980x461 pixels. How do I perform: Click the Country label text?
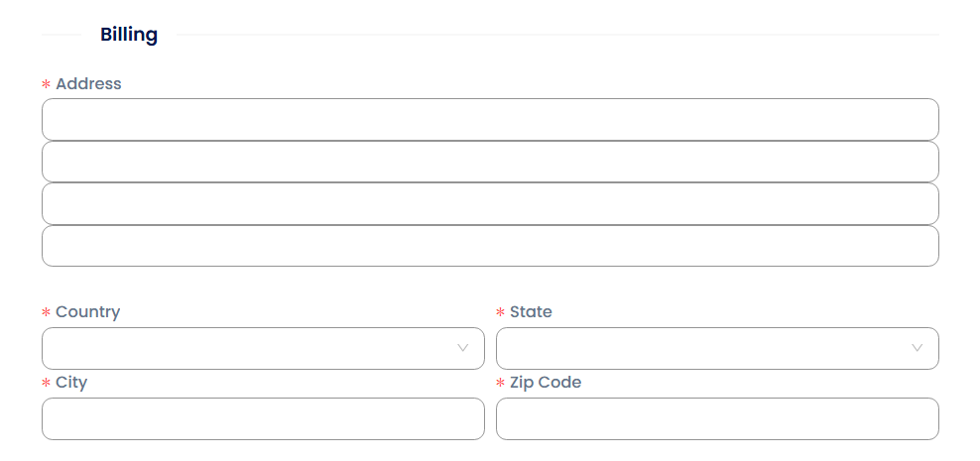point(87,312)
